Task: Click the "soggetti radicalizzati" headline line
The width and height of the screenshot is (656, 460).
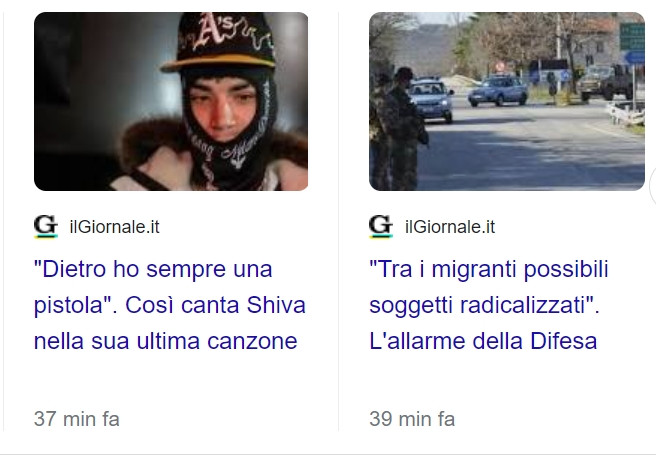Action: (x=484, y=305)
